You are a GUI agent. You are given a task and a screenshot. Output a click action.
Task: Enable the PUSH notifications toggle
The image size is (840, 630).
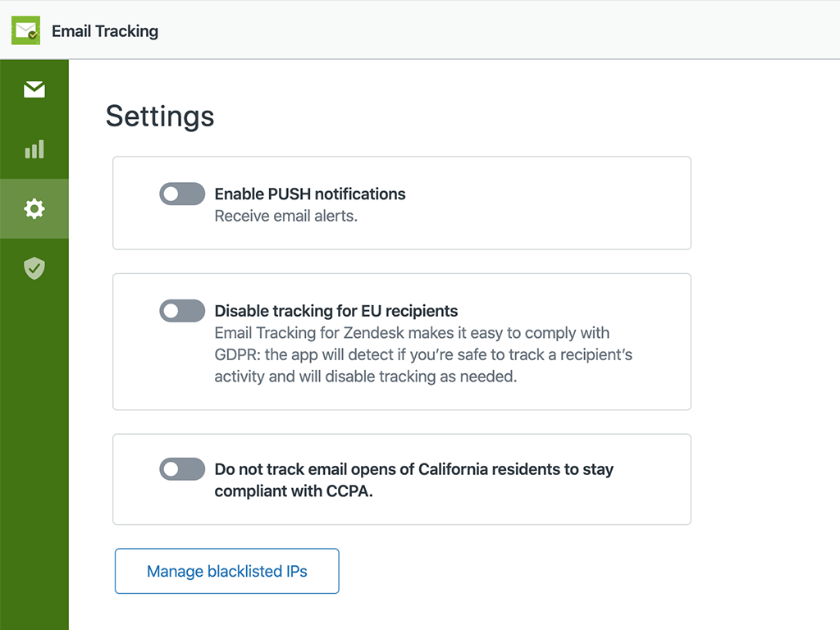[x=182, y=194]
